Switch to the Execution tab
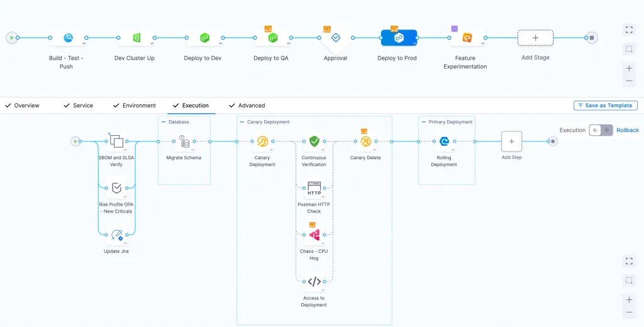 [x=191, y=106]
